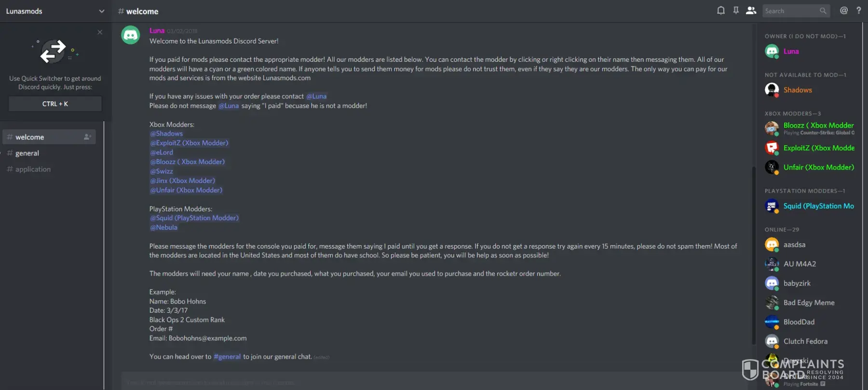
Task: Expand the Lunasmods server dropdown
Action: [101, 11]
